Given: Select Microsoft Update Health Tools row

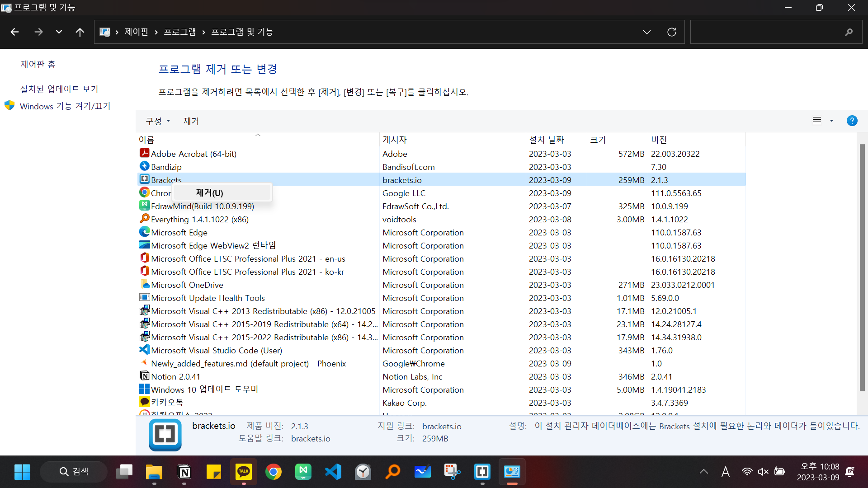Looking at the screenshot, I should click(441, 298).
